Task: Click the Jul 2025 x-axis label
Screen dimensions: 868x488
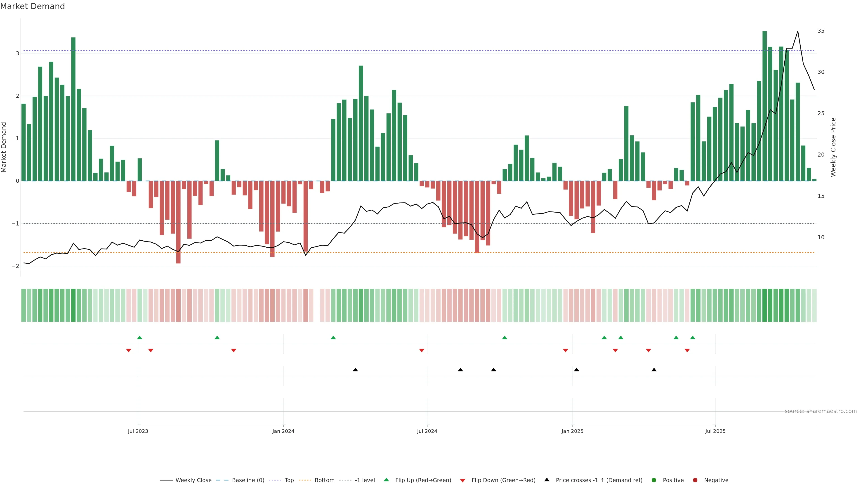Action: (715, 431)
